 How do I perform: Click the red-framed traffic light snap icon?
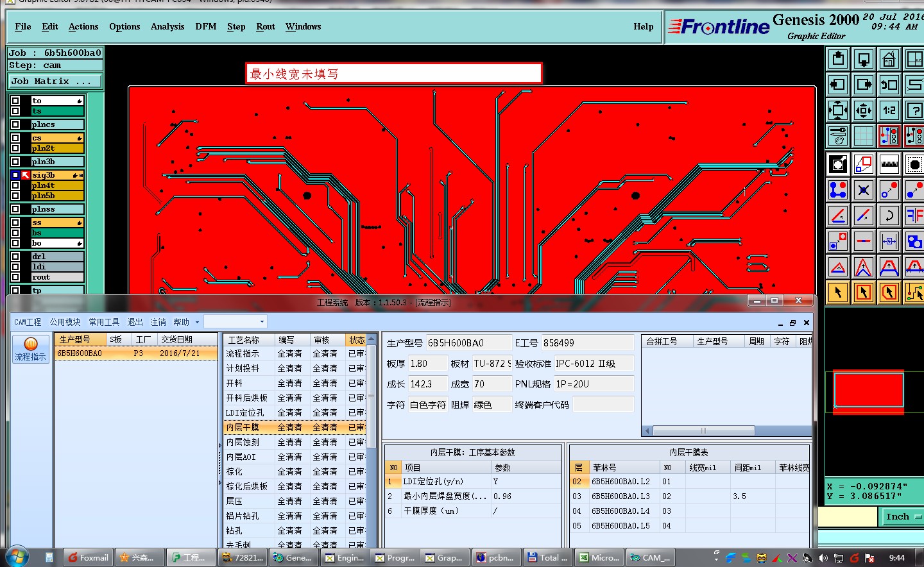click(889, 136)
